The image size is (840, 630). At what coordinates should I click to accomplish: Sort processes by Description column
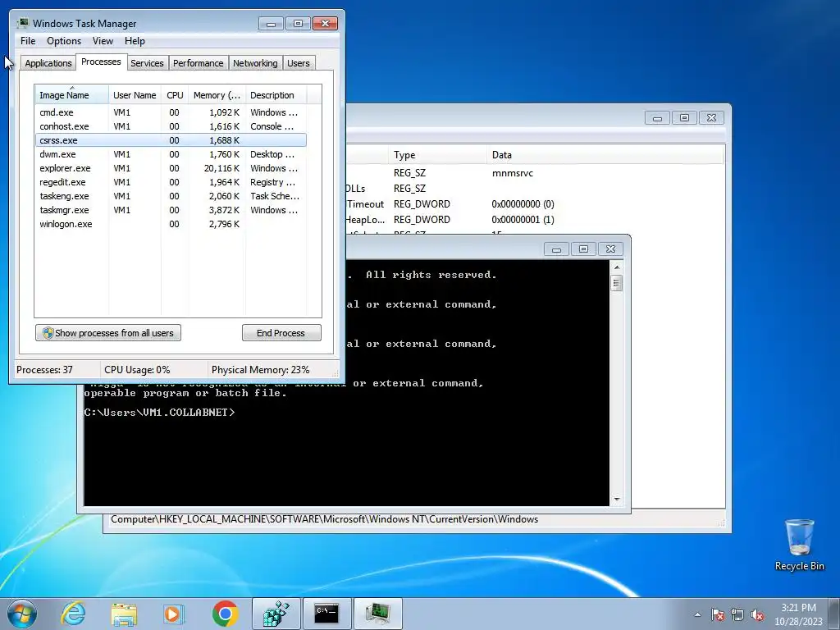[x=276, y=95]
